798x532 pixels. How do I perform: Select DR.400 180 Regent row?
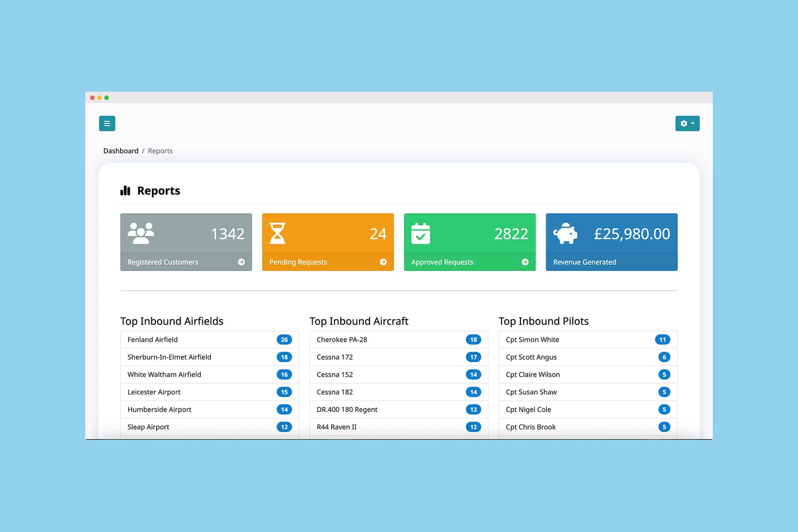(399, 409)
